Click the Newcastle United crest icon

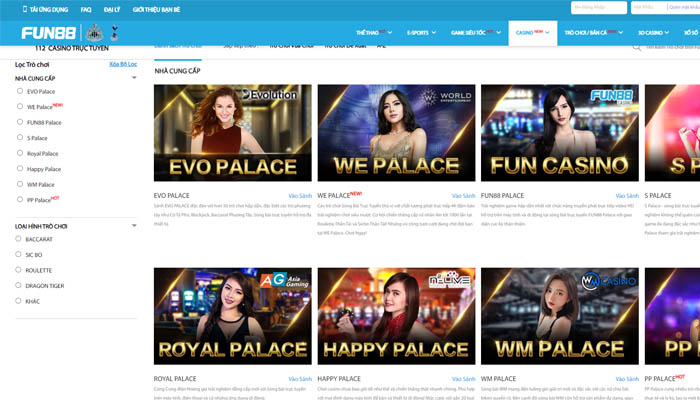point(95,33)
